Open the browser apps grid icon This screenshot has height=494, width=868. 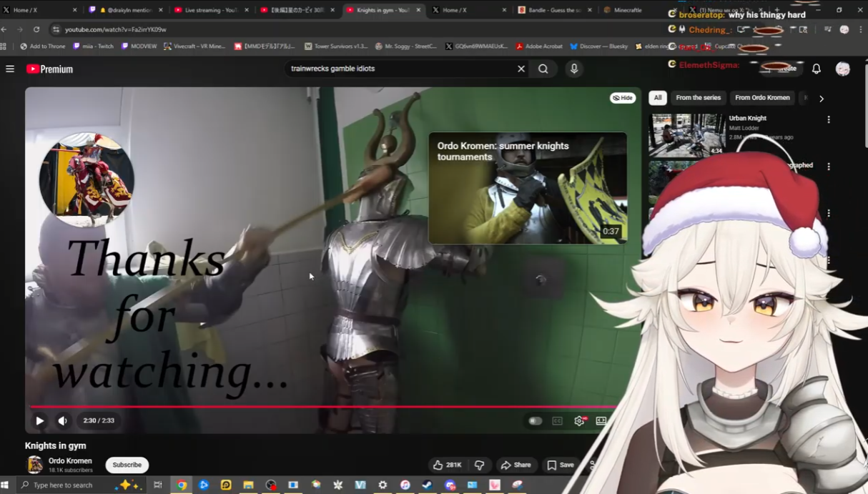point(4,46)
